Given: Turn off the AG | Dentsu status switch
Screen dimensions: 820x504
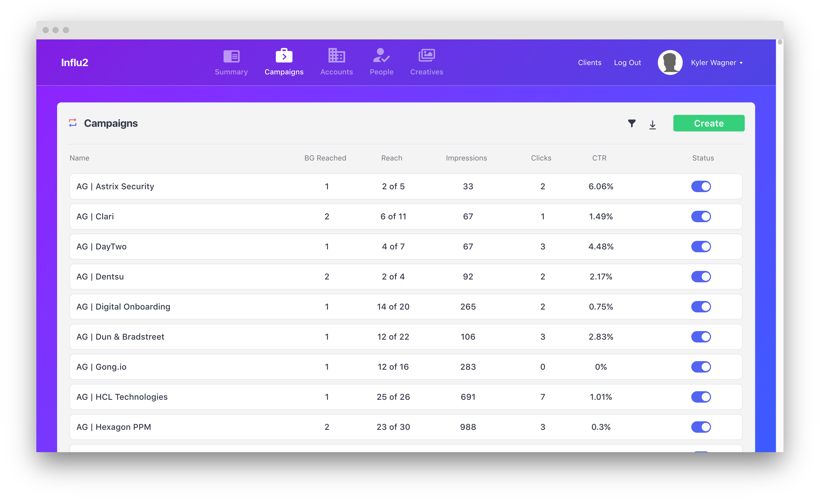Looking at the screenshot, I should coord(701,277).
